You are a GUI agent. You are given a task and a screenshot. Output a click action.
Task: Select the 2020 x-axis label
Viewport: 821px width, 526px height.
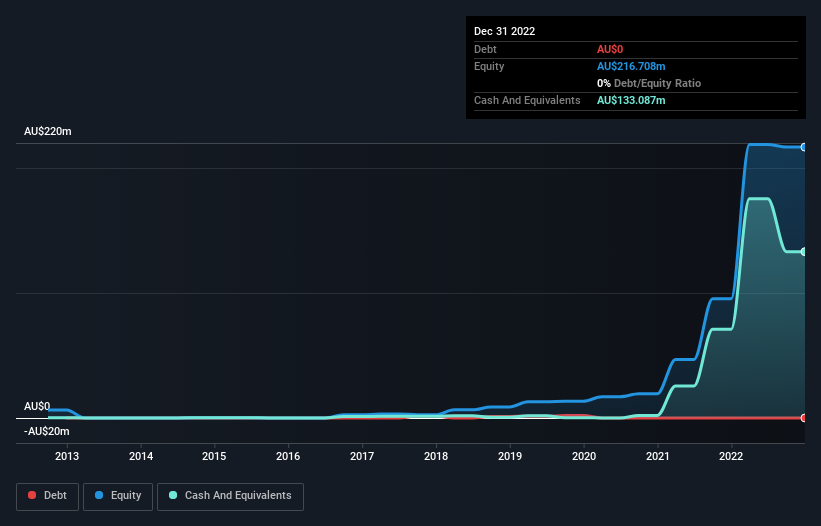coord(584,456)
